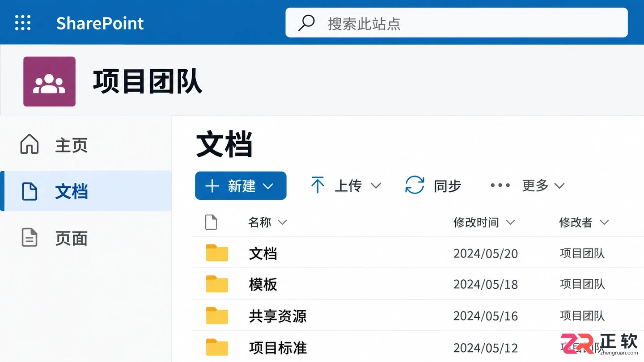644x362 pixels.
Task: Click the SharePoint brand link
Action: tap(100, 23)
